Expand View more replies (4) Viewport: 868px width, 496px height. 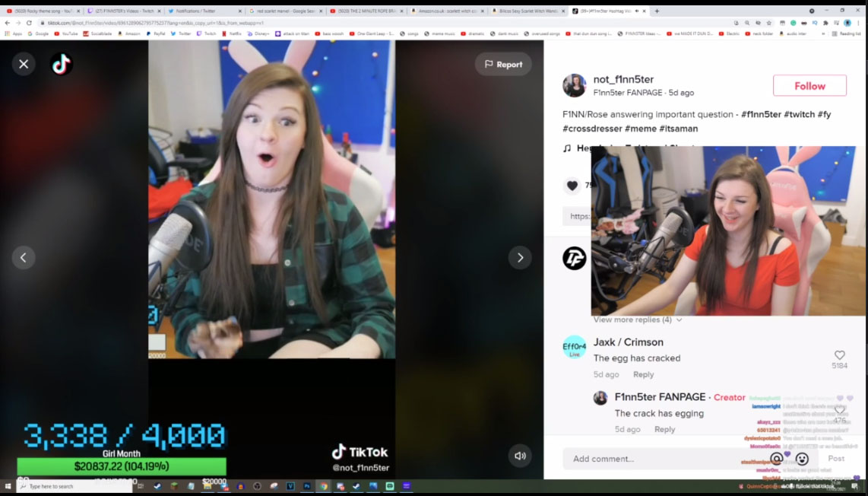(x=637, y=320)
